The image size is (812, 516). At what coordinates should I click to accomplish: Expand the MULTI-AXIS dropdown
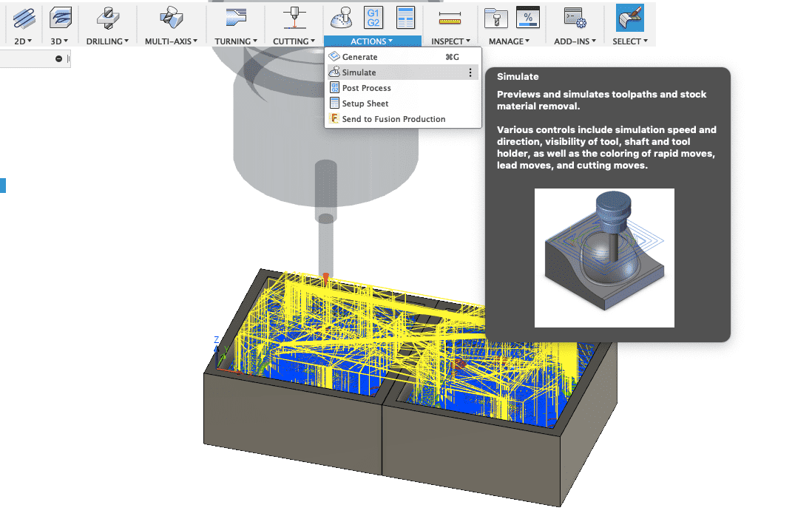[x=171, y=41]
